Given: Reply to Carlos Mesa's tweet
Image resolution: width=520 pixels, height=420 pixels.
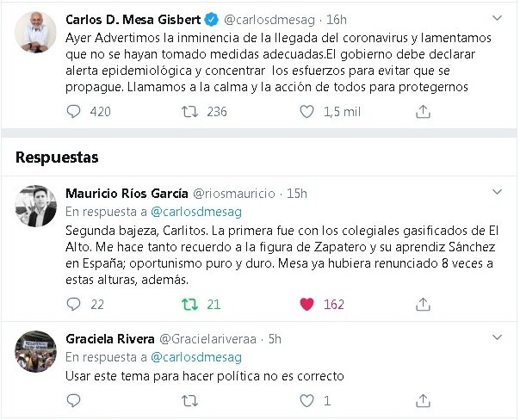Looking at the screenshot, I should click(75, 111).
